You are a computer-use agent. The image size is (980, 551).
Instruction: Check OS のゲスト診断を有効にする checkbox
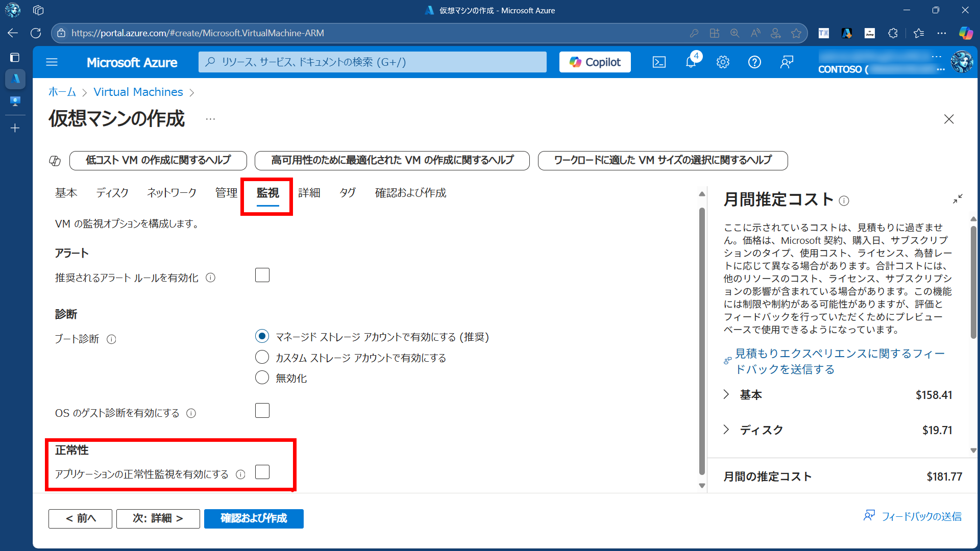pyautogui.click(x=262, y=411)
